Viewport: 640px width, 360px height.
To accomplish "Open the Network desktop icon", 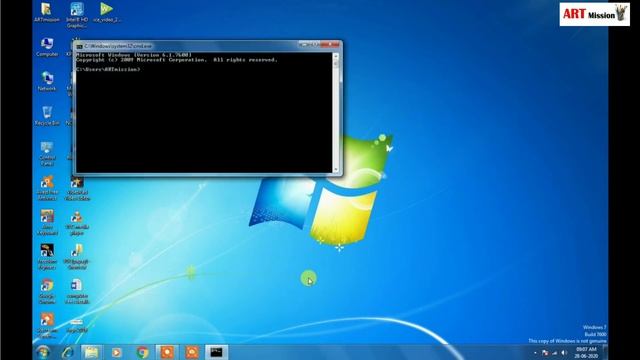I will pos(47,81).
